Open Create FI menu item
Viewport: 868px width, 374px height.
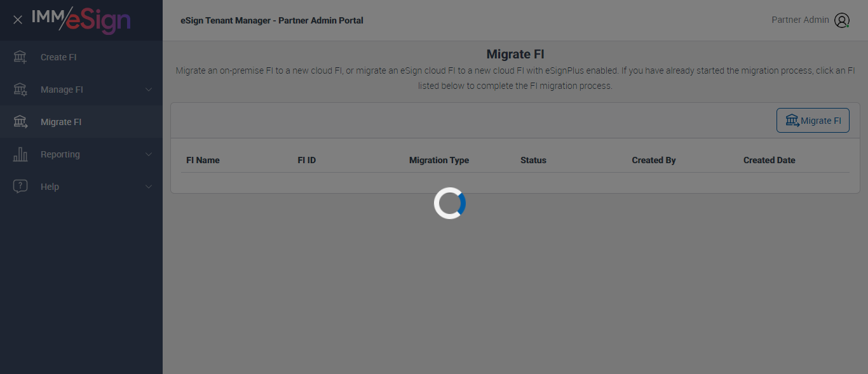[81, 57]
